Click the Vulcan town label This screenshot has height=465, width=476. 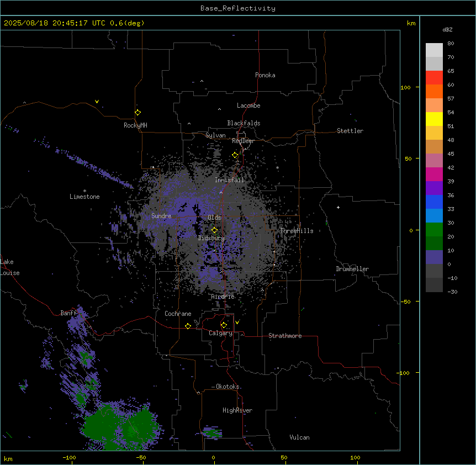point(300,437)
